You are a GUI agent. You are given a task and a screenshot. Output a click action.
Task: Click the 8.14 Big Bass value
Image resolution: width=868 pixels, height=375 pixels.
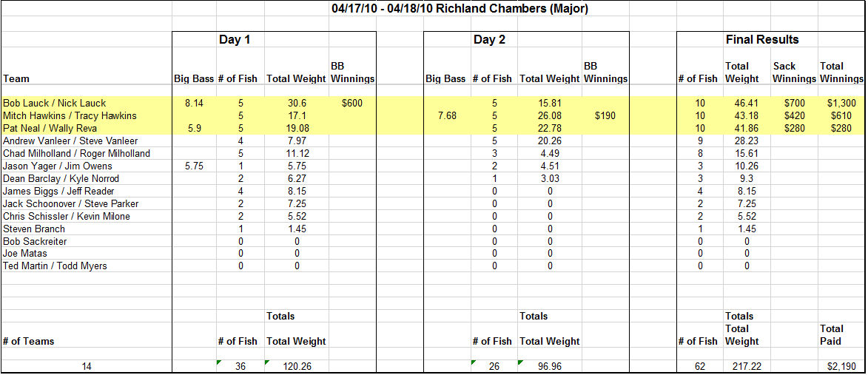(194, 103)
